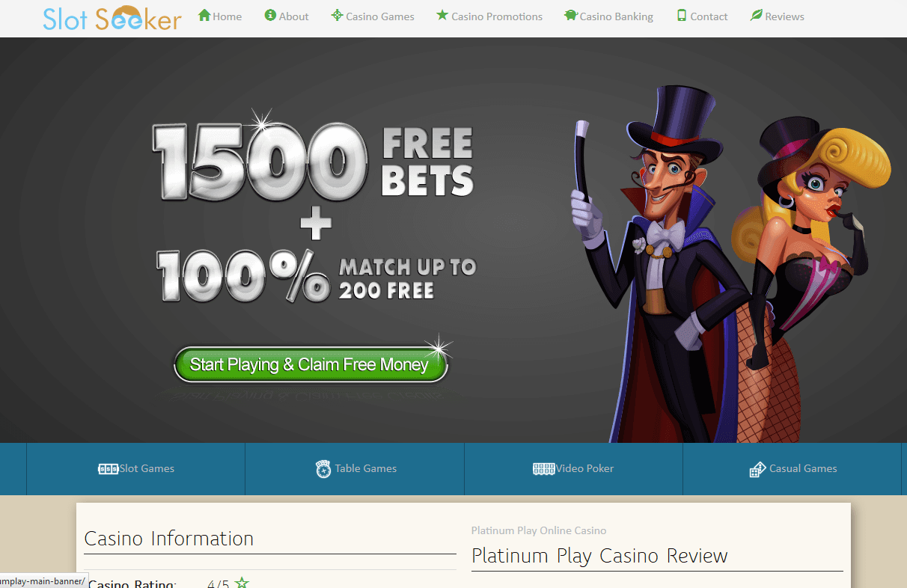Click the slot reel icon for Slot Games

pos(109,469)
